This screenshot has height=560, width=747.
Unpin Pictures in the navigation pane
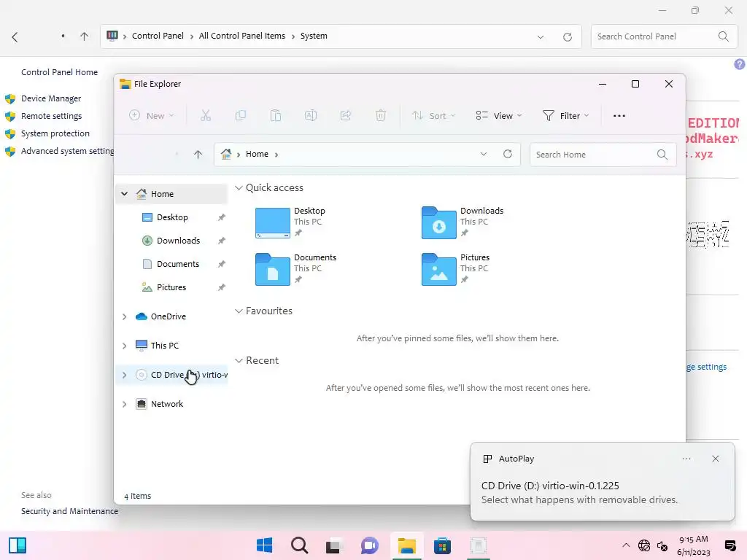click(x=222, y=287)
